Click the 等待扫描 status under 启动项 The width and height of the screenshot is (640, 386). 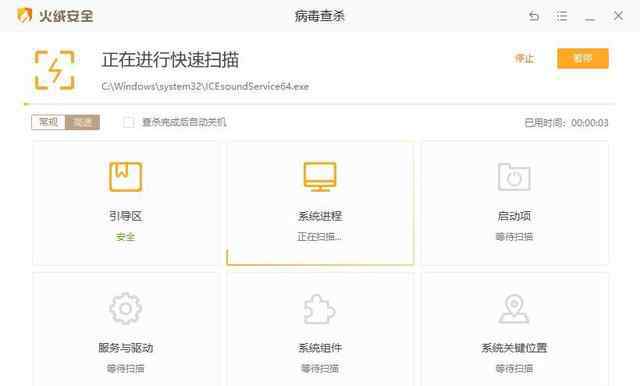514,237
